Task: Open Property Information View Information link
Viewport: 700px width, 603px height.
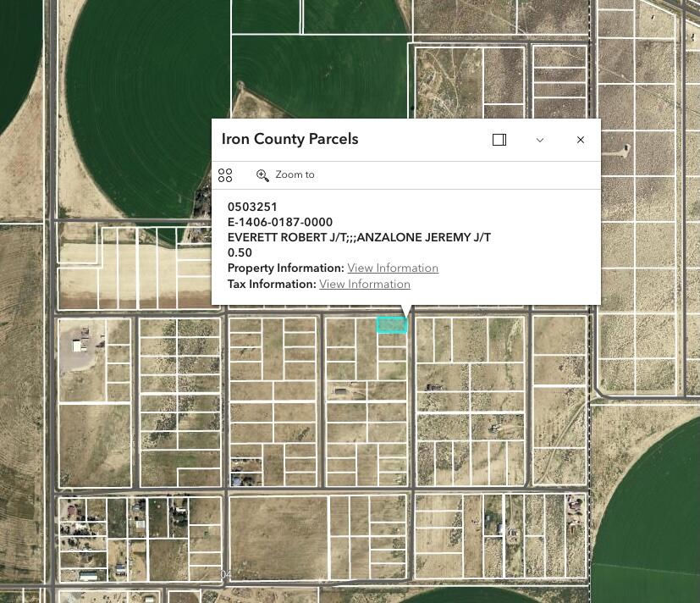Action: 393,268
